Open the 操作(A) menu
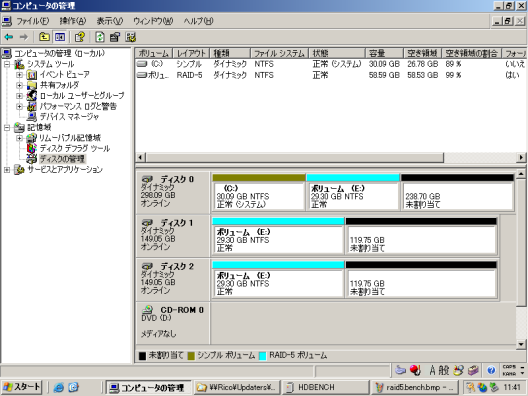Viewport: 528px width, 396px height. pos(73,21)
